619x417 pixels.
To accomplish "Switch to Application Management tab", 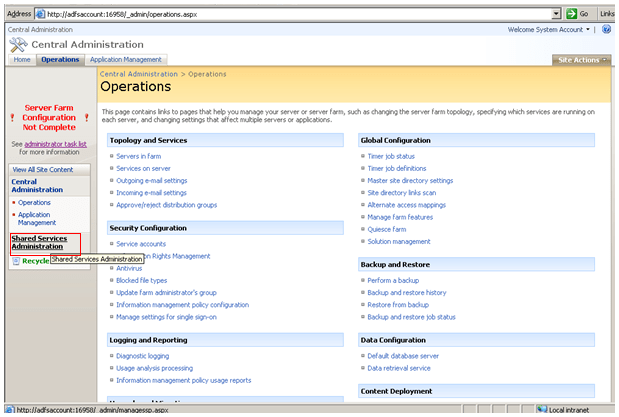I will 126,60.
